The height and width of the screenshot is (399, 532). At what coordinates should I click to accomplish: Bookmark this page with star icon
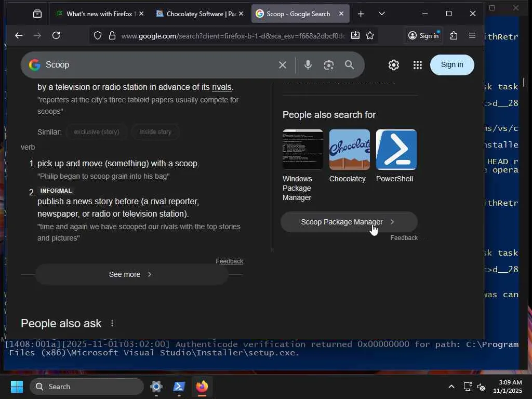pos(370,36)
